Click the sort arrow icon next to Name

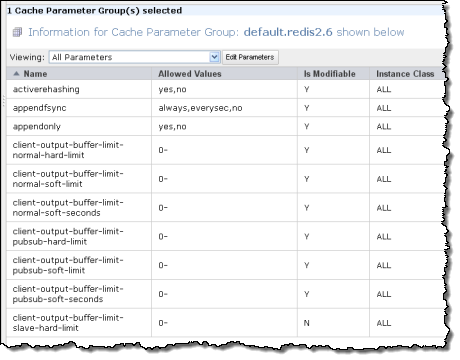pyautogui.click(x=16, y=74)
